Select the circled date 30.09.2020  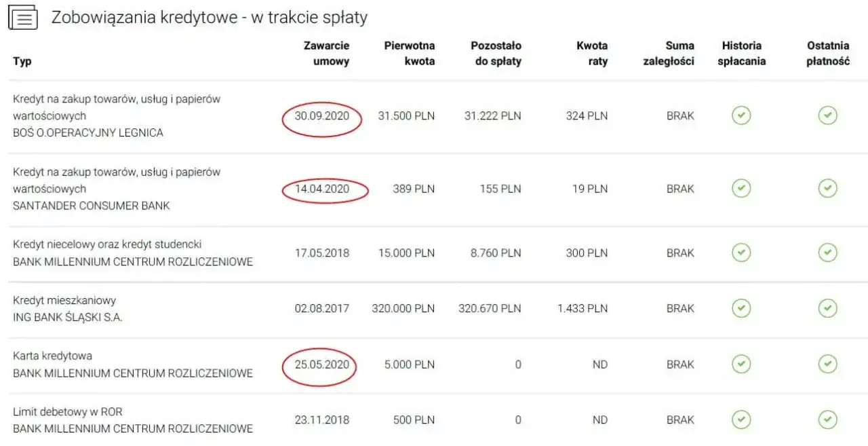click(x=322, y=116)
